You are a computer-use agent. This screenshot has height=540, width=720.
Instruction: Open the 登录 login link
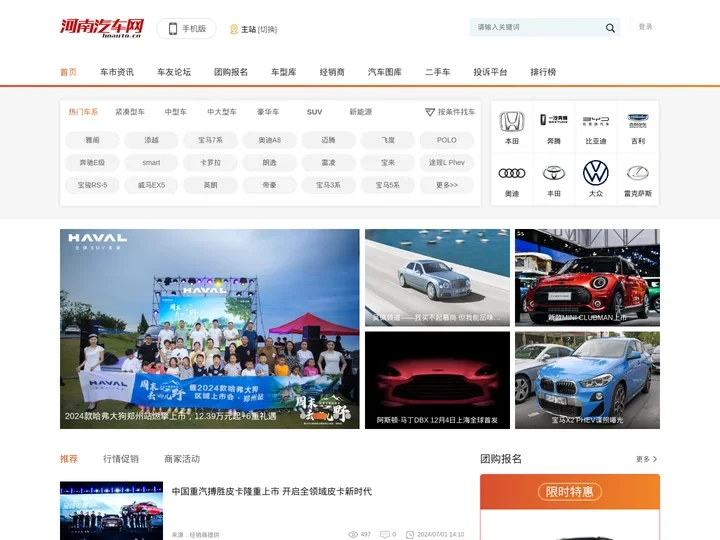pos(645,27)
